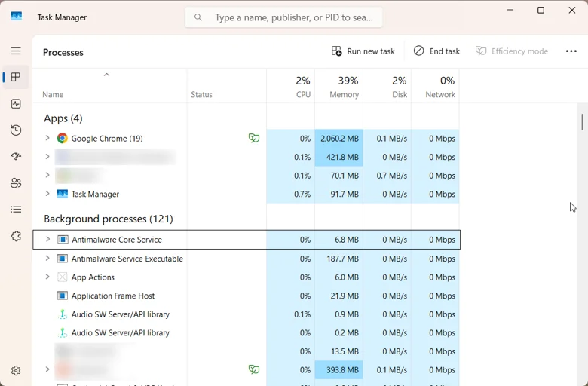Expand the blurred app using 70.1 MB

coord(47,175)
